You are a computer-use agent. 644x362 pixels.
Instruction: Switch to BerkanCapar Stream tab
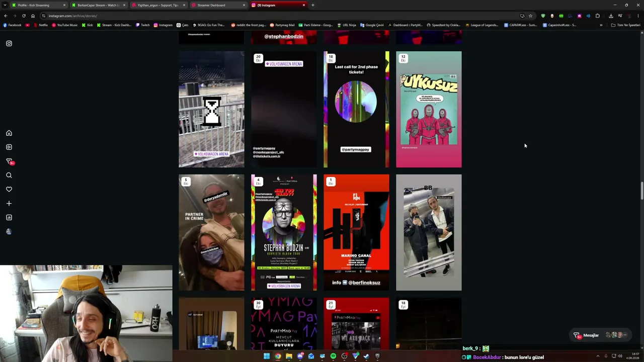tap(99, 5)
